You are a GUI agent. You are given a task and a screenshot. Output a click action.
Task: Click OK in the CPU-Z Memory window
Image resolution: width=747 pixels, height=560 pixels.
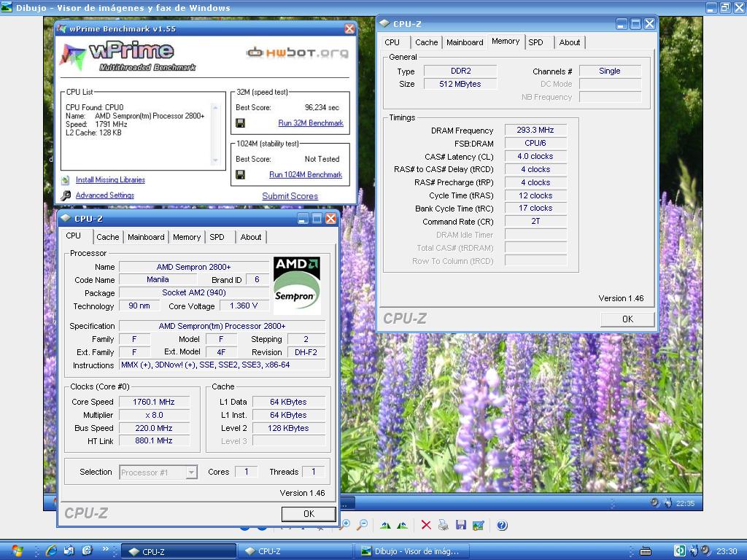click(x=627, y=319)
